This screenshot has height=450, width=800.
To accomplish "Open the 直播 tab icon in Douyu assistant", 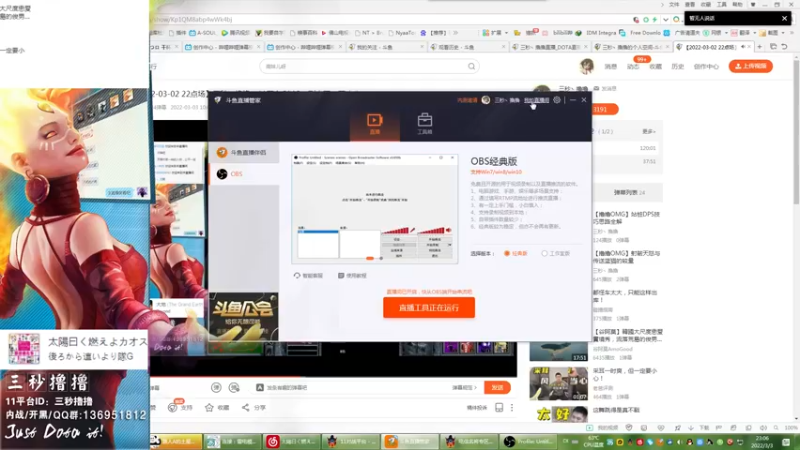I will click(x=374, y=124).
